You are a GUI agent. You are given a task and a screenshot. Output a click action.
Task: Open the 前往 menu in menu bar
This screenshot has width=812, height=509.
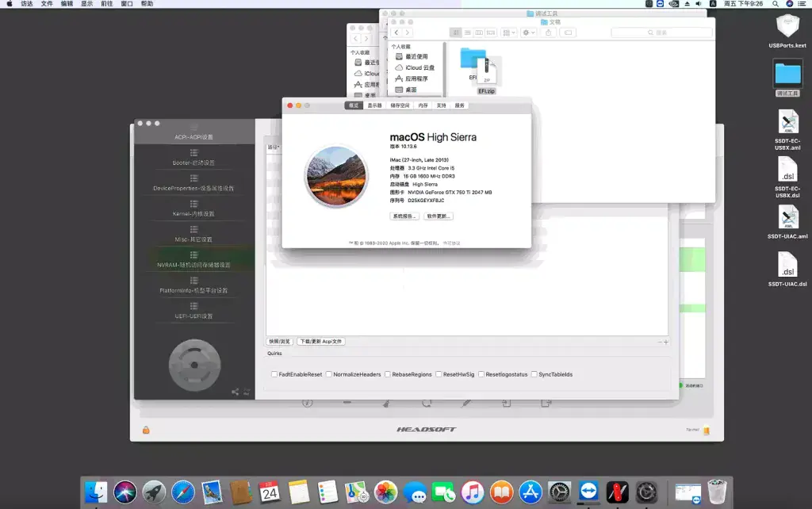[107, 4]
